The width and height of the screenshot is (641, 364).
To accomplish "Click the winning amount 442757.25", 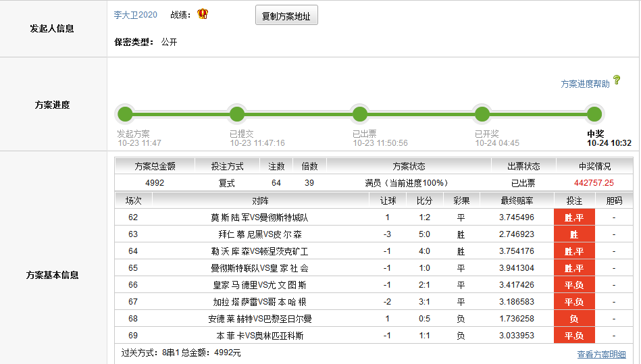I will pyautogui.click(x=594, y=183).
